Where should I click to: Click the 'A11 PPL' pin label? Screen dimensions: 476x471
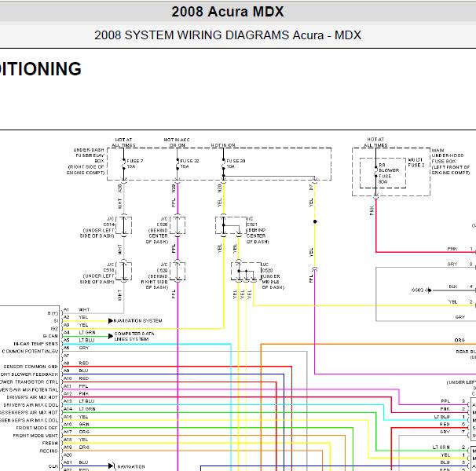[76, 386]
